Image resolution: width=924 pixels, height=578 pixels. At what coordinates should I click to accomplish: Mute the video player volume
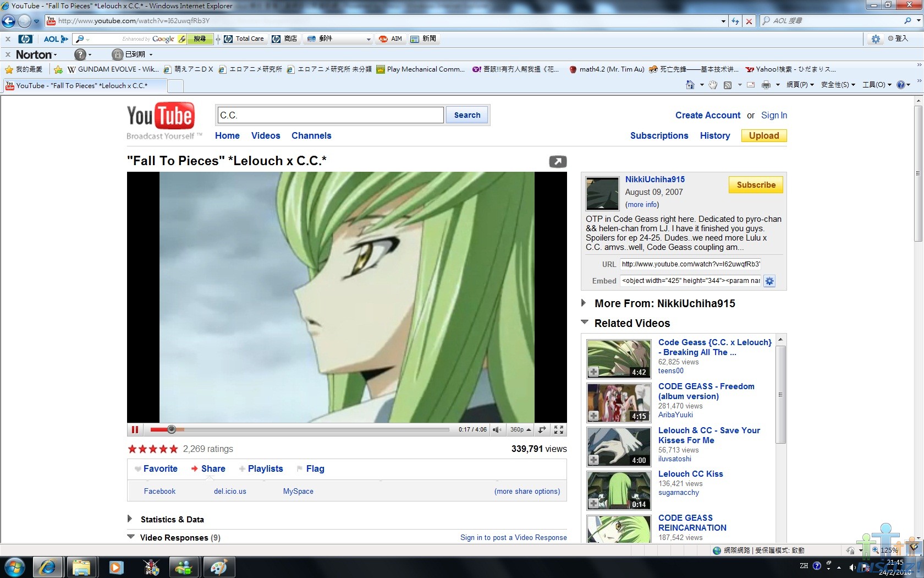pos(497,429)
